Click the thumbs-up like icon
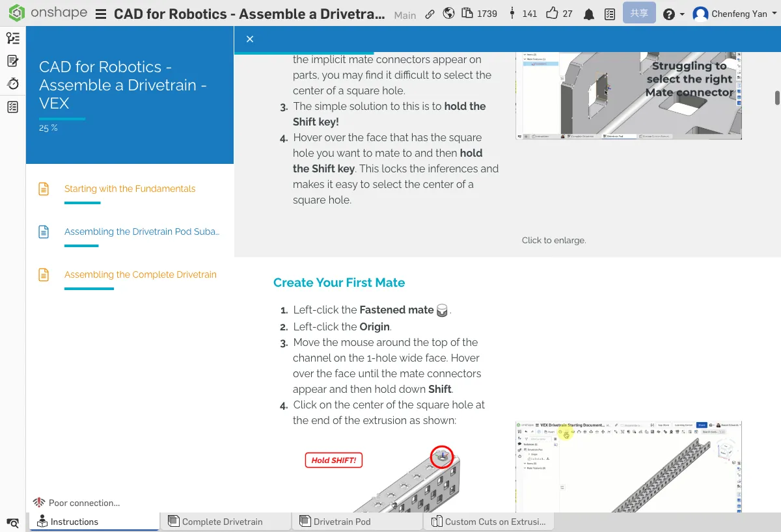This screenshot has width=781, height=532. 552,14
